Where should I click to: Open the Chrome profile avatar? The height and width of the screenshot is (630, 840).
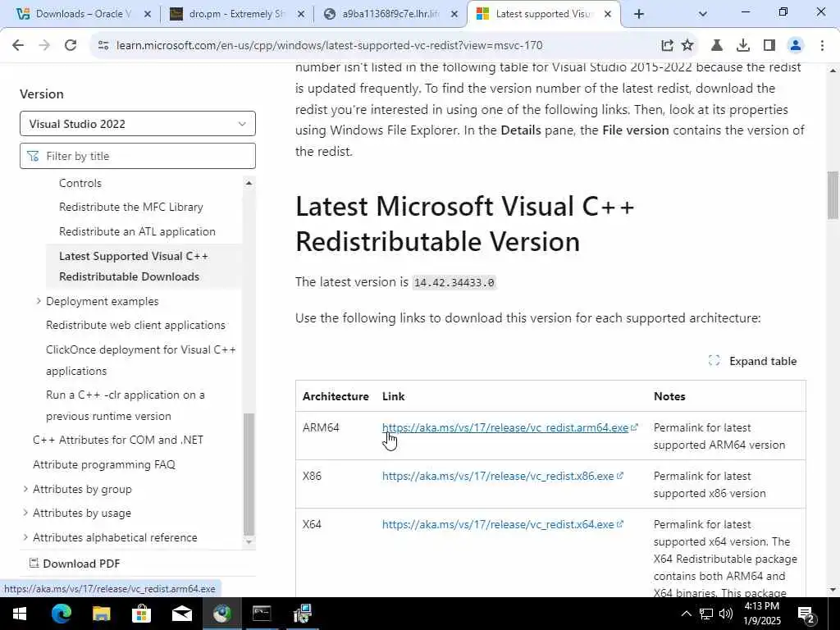pyautogui.click(x=796, y=46)
